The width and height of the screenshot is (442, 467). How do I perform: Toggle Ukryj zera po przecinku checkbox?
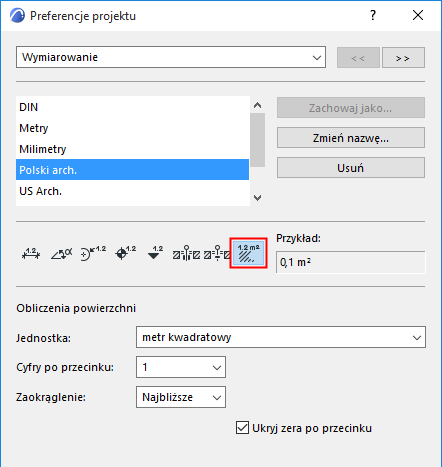coord(242,428)
